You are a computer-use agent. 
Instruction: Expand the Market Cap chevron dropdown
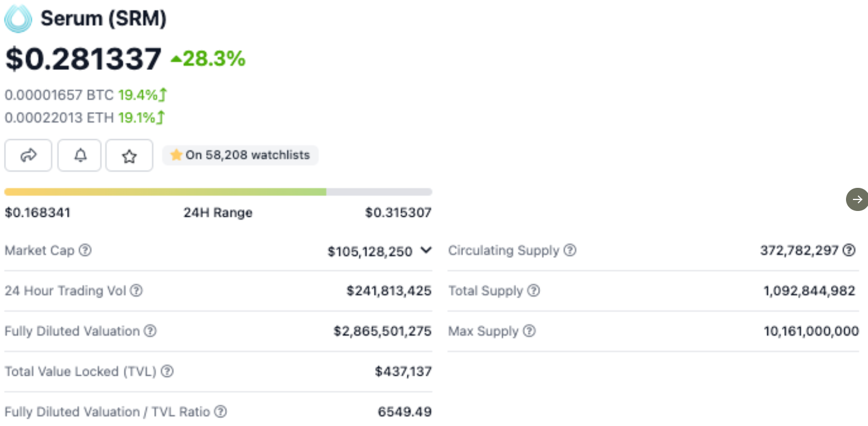point(426,250)
